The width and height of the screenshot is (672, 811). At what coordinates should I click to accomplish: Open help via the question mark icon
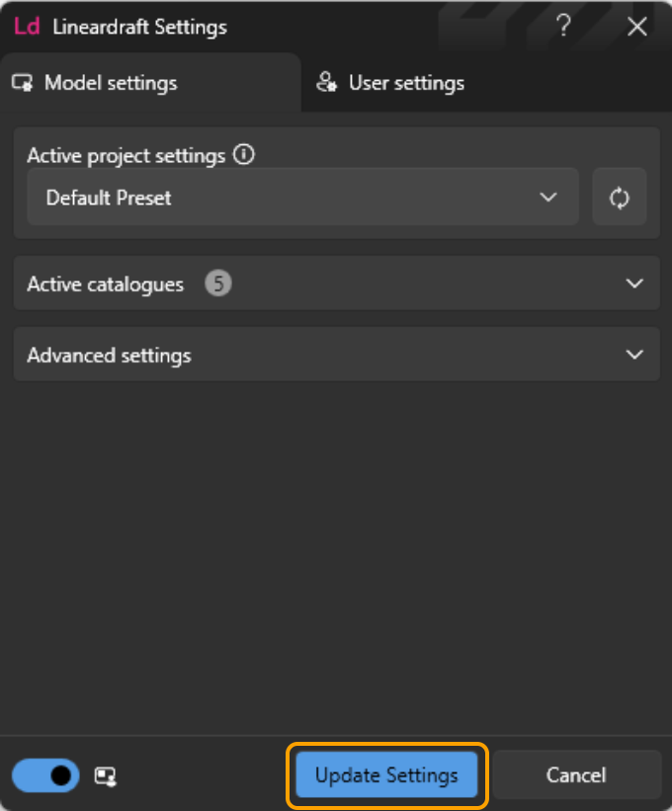[x=563, y=27]
